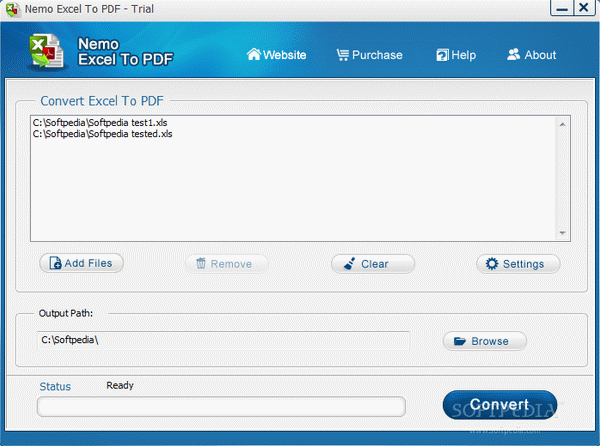Viewport: 600px width, 446px height.
Task: Open the Help section
Action: pos(456,55)
